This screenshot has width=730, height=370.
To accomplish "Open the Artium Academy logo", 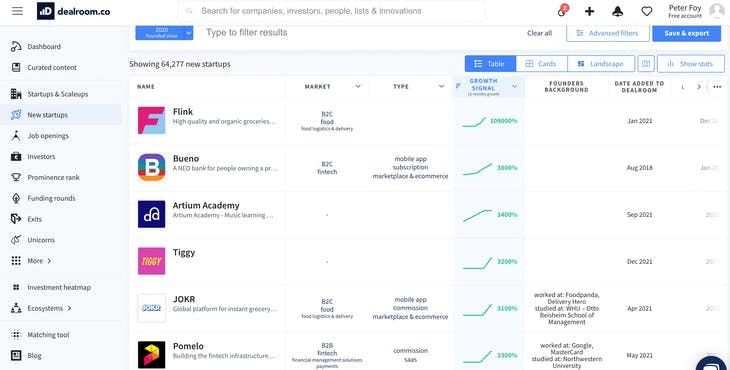I will click(151, 214).
